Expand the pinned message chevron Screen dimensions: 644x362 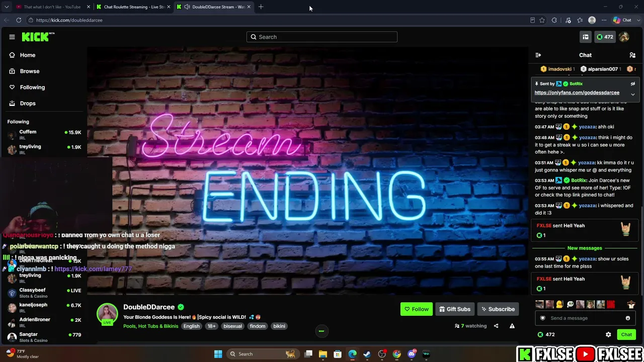pos(633,94)
